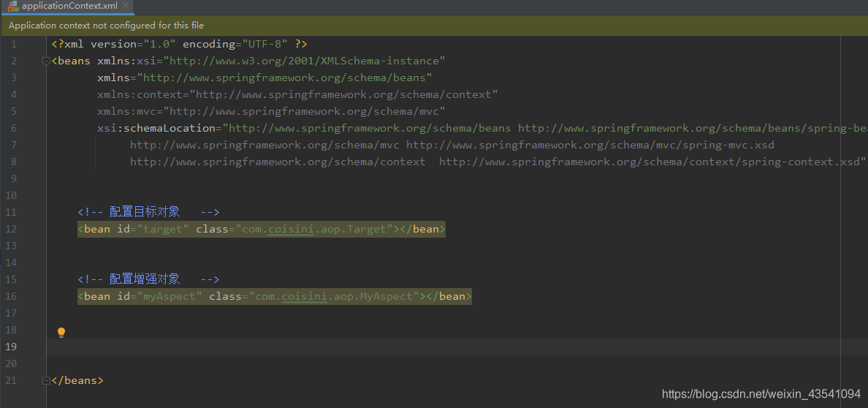Screen dimensions: 868x408
Task: Click spring-context.xsd URL on line 8
Action: click(650, 162)
